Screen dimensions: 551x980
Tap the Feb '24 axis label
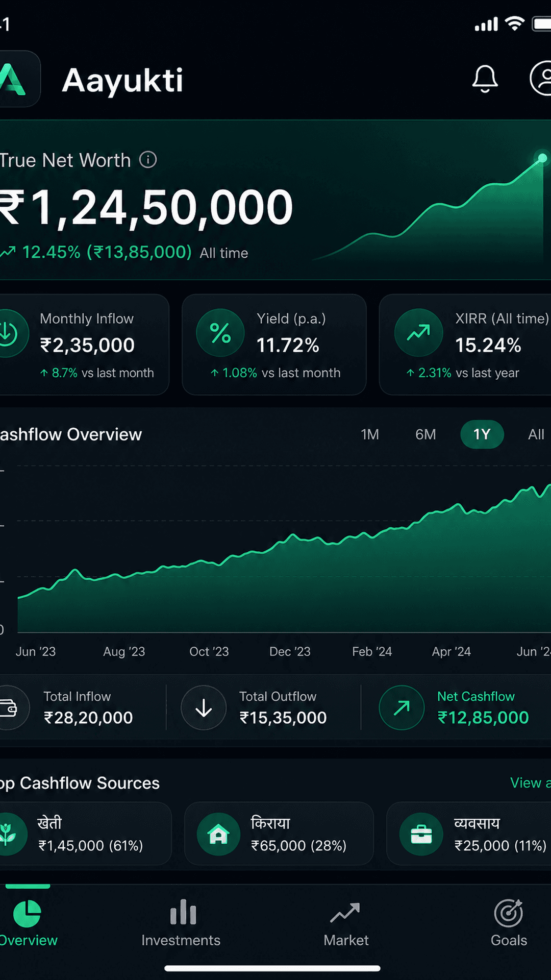pos(372,652)
